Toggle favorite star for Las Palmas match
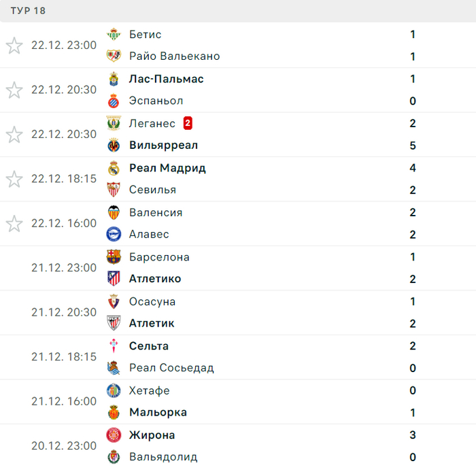476x470 pixels. coord(14,90)
